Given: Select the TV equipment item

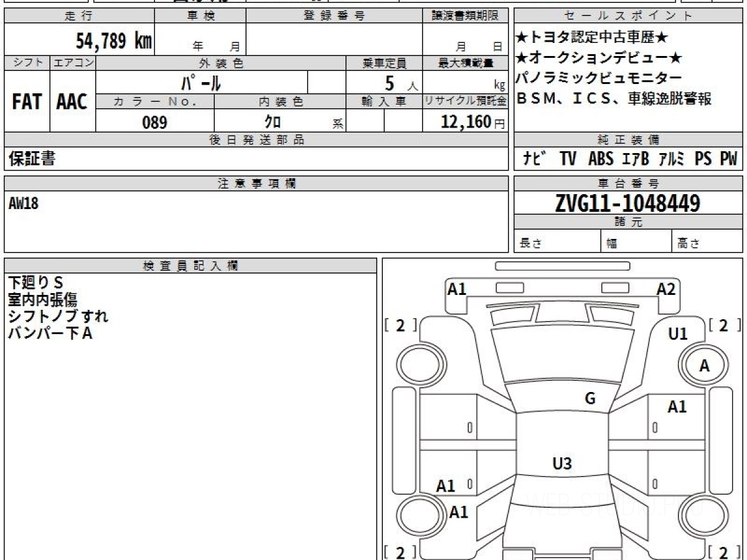Looking at the screenshot, I should click(x=568, y=159).
